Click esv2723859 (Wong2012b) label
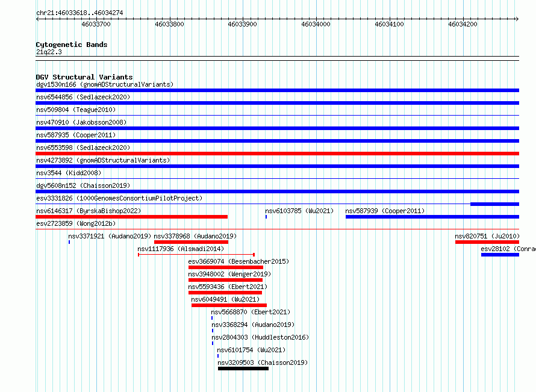Image resolution: width=536 pixels, height=392 pixels. click(76, 223)
